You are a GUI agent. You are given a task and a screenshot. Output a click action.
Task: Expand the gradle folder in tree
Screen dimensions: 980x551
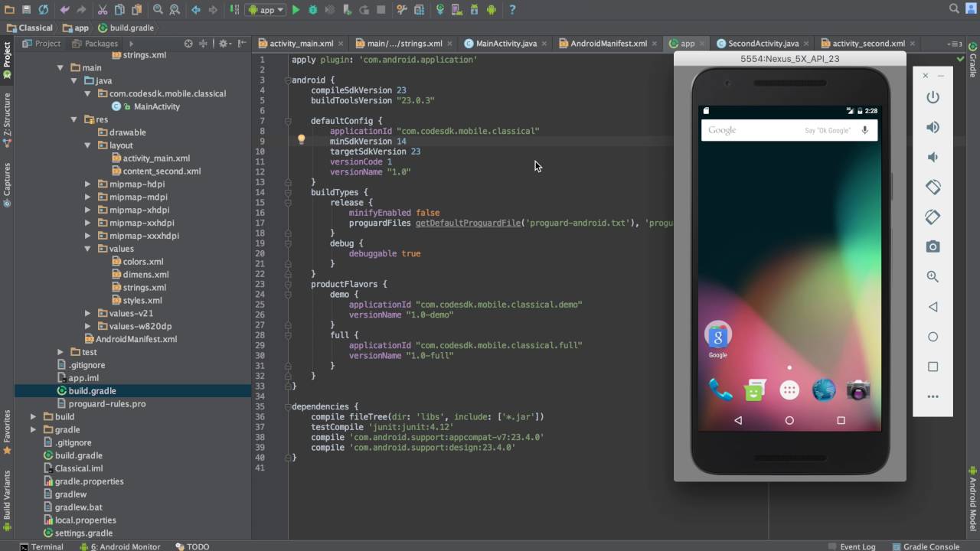(33, 429)
